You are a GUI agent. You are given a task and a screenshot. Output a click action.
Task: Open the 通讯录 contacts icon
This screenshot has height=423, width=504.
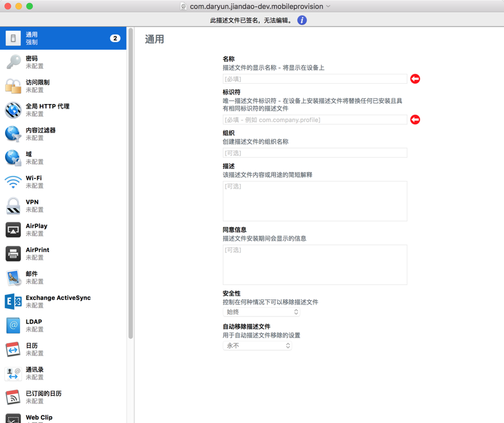pos(13,373)
